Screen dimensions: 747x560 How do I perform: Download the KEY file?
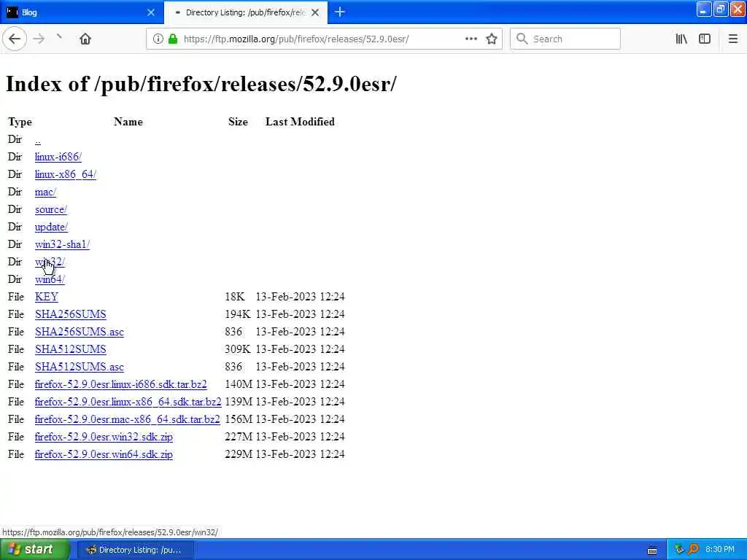(x=46, y=297)
